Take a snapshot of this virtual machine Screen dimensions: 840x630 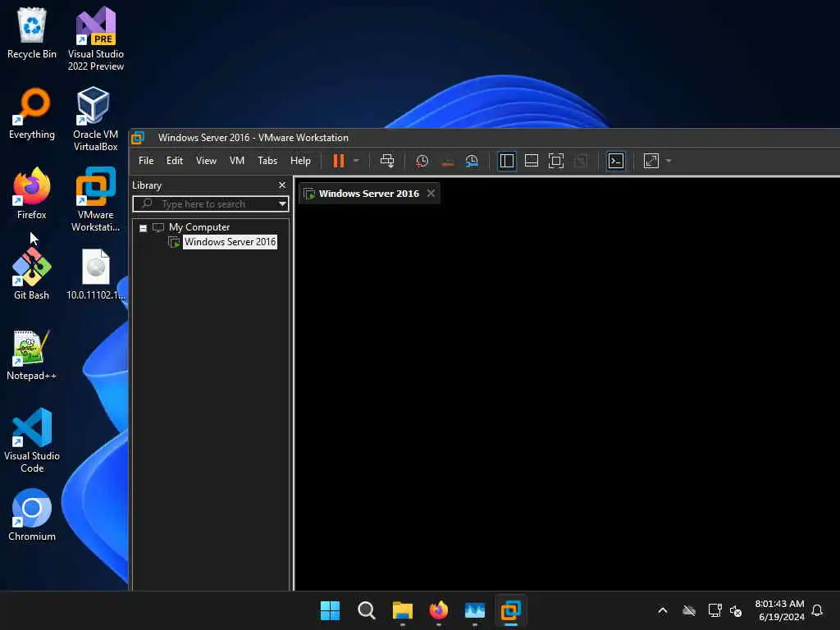tap(422, 161)
